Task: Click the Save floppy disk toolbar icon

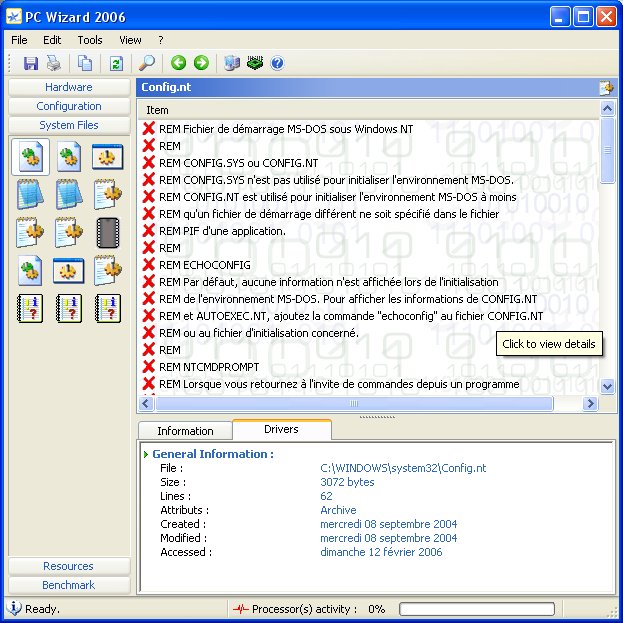Action: 31,63
